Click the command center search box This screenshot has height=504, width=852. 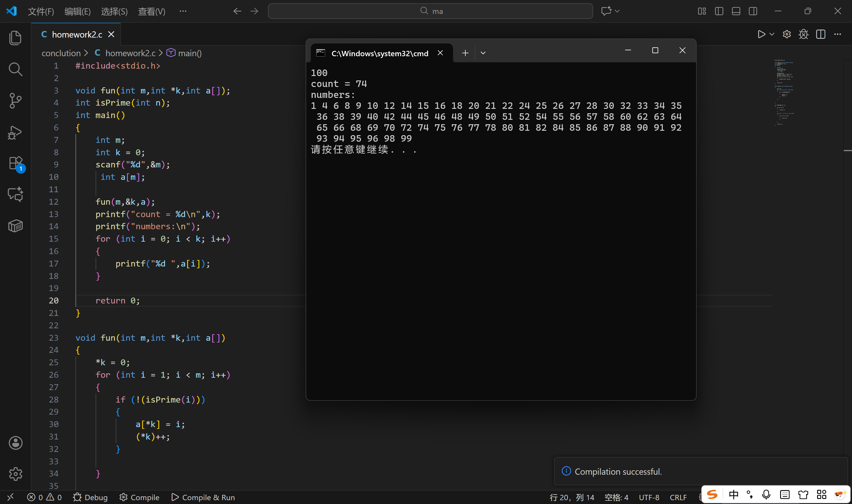430,11
